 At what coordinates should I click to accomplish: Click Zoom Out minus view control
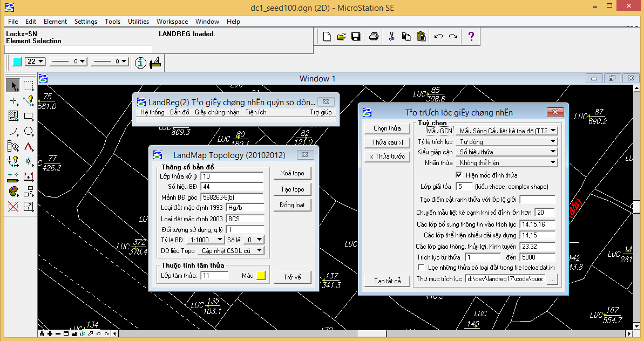pos(58,334)
